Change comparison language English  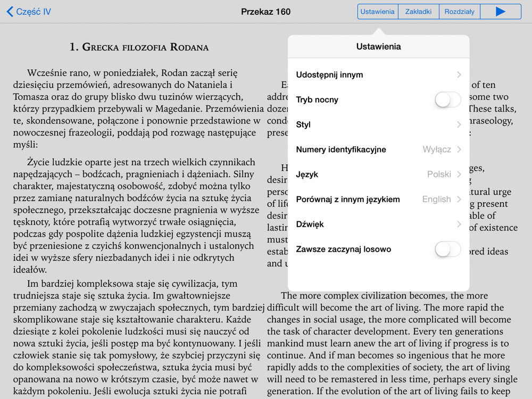(x=436, y=199)
